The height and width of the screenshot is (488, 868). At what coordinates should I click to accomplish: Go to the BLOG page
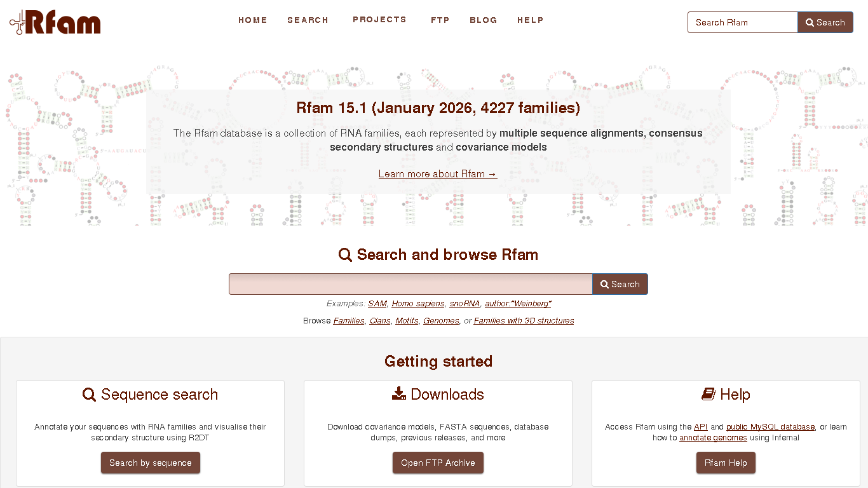(x=484, y=20)
